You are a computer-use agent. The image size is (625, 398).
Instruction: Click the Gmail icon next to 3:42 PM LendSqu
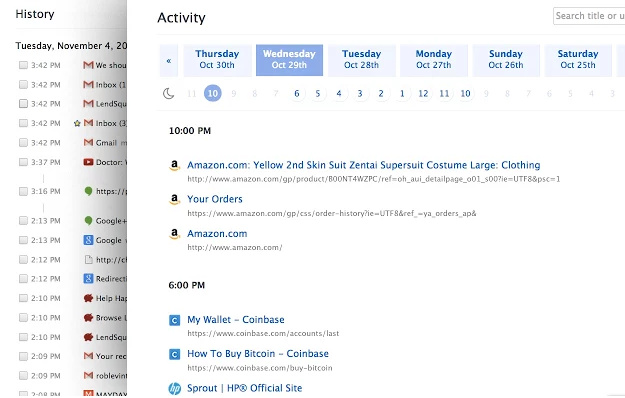[88, 104]
